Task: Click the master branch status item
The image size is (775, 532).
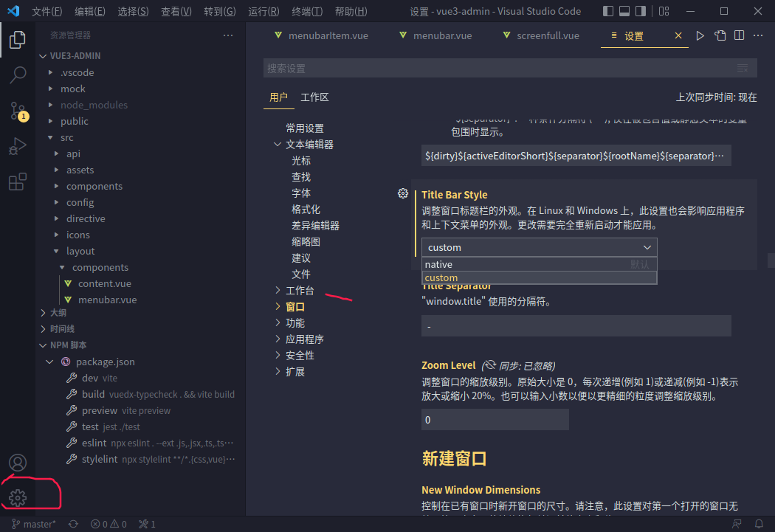Action: click(x=34, y=524)
